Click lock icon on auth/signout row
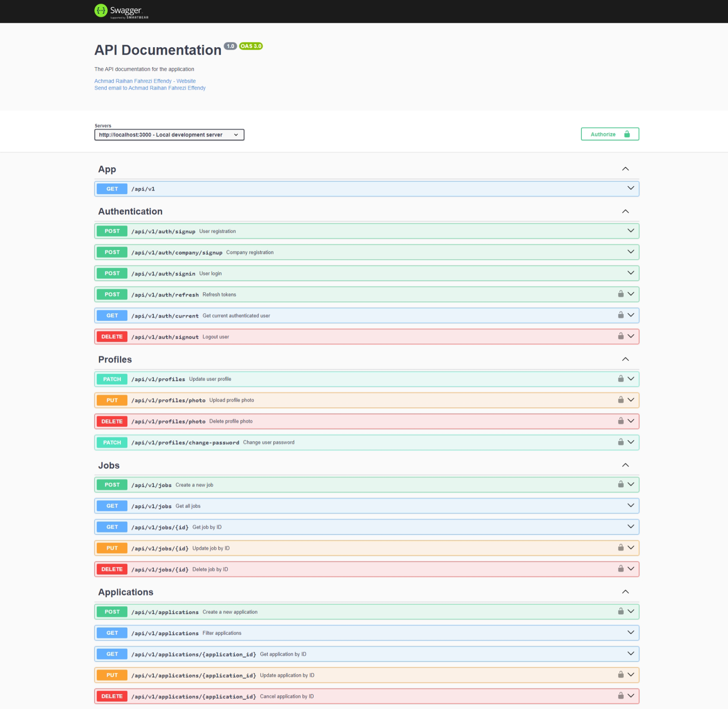Image resolution: width=728 pixels, height=709 pixels. (x=621, y=336)
